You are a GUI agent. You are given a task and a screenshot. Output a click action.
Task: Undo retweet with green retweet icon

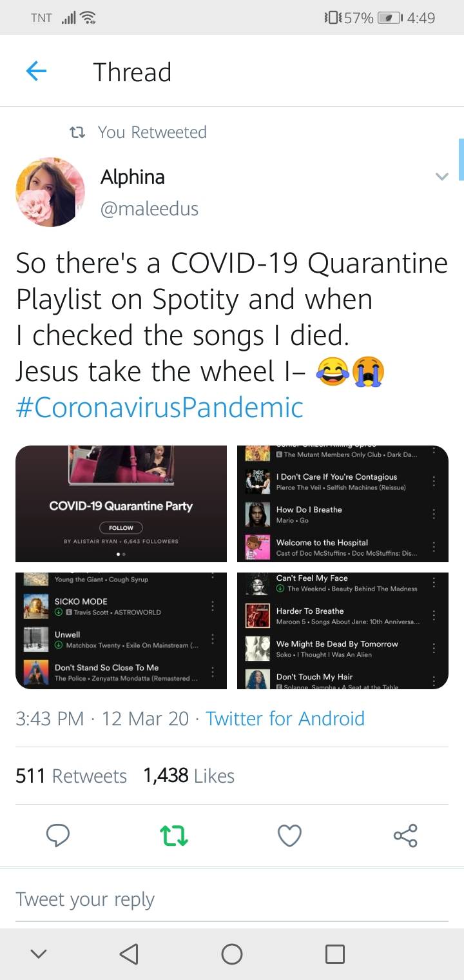[x=173, y=836]
